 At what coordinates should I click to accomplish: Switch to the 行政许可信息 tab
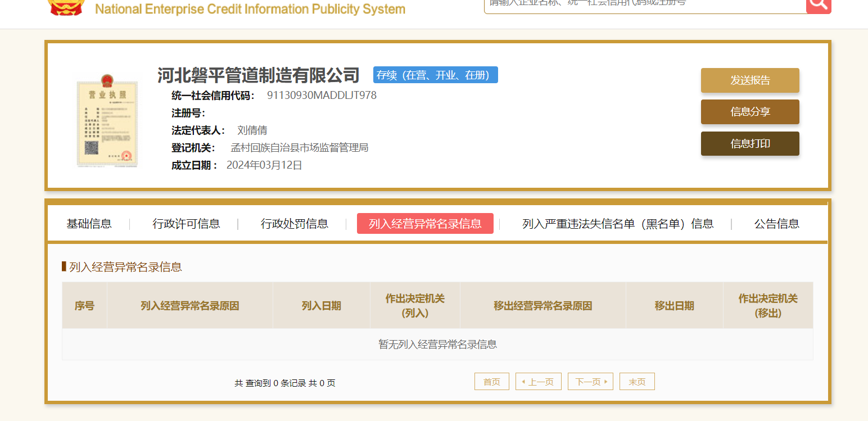pos(186,224)
